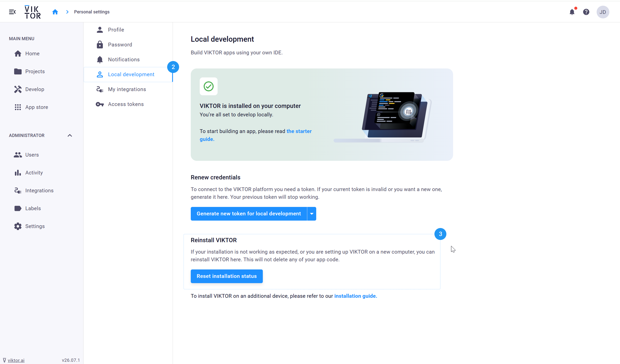Select the Local development tab
This screenshot has width=620, height=364.
pos(128,74)
